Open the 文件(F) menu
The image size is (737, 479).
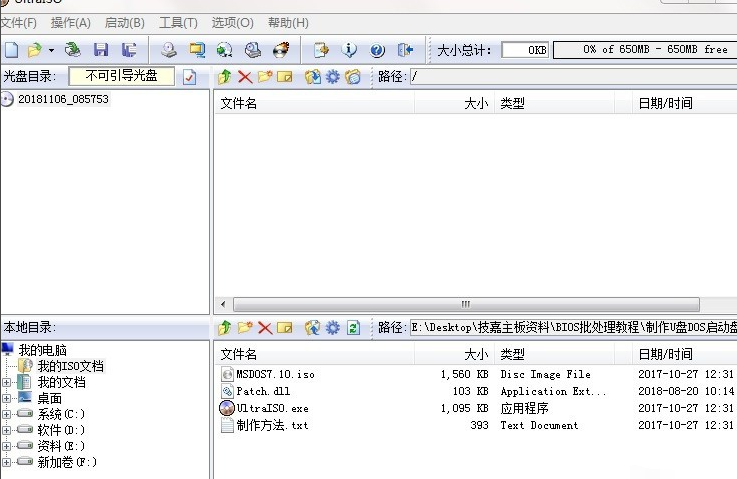pos(18,23)
